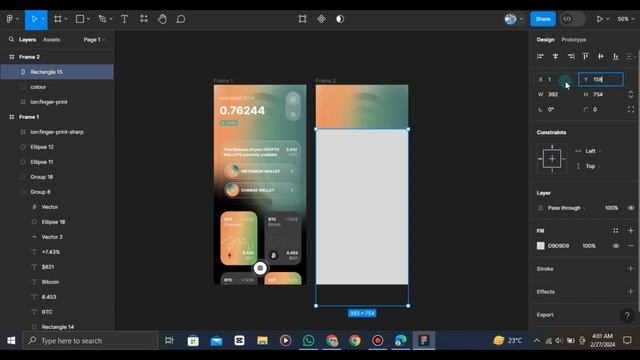Select the Rectangle 15 layer
This screenshot has height=360, width=640.
pos(57,72)
